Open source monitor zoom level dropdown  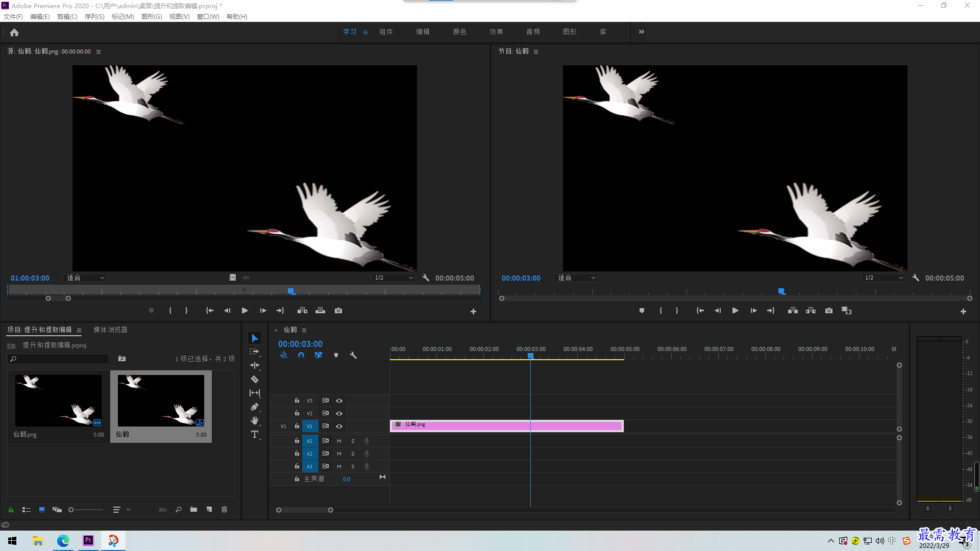(x=85, y=278)
